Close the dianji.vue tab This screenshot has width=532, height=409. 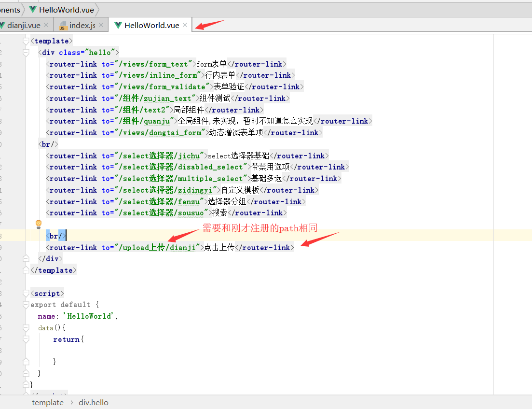click(46, 24)
